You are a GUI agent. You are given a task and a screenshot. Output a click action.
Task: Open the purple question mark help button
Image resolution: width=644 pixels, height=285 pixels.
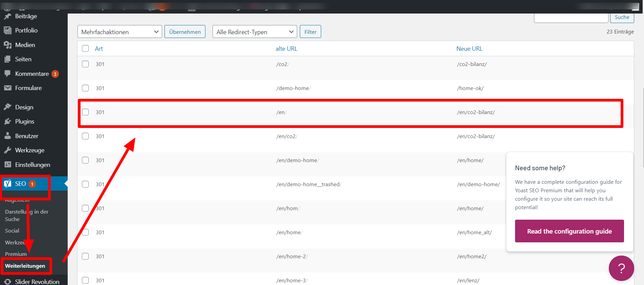coord(621,268)
